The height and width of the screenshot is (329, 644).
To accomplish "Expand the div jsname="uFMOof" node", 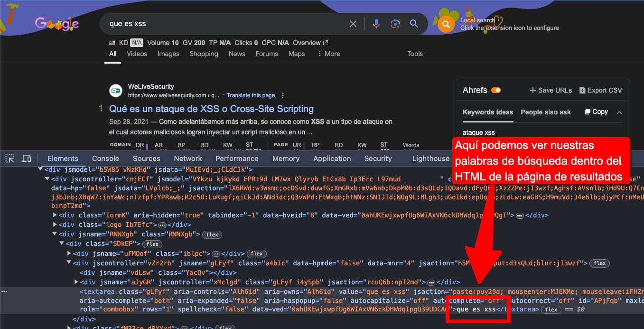I will 69,253.
